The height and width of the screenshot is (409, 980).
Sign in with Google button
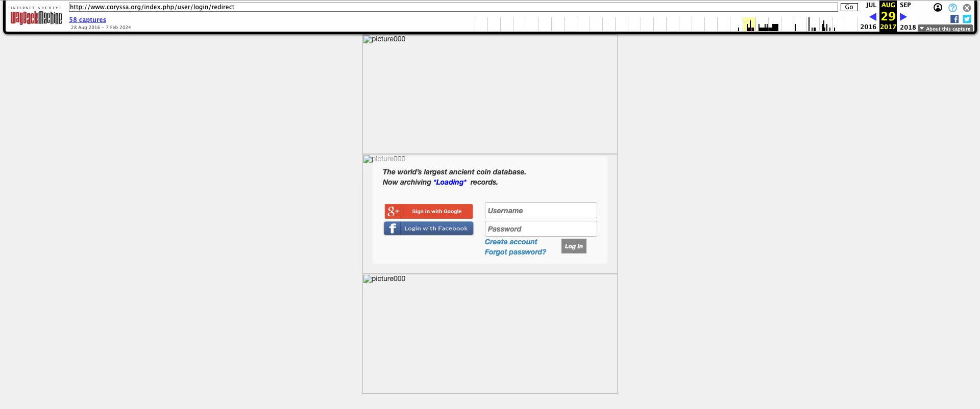click(x=429, y=211)
